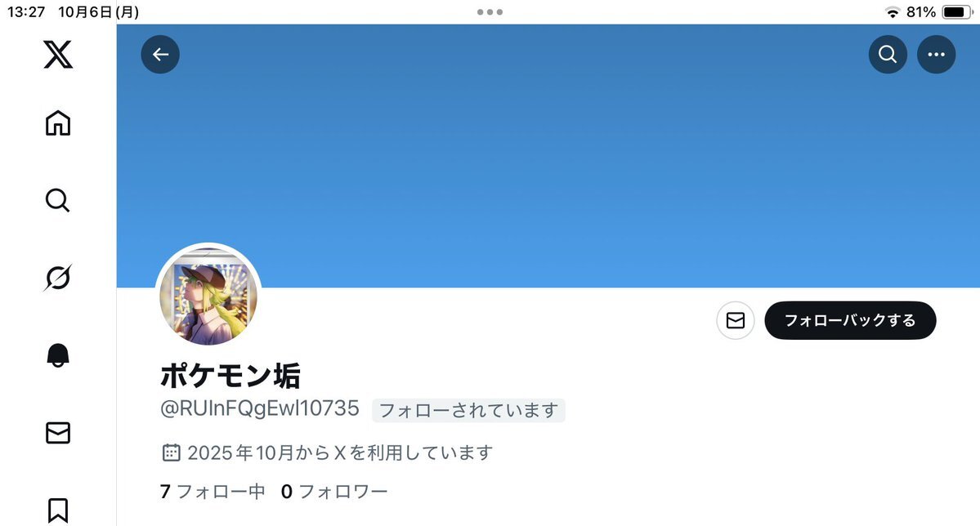
Task: Open Explore with sidebar magnifier icon
Action: click(x=57, y=201)
